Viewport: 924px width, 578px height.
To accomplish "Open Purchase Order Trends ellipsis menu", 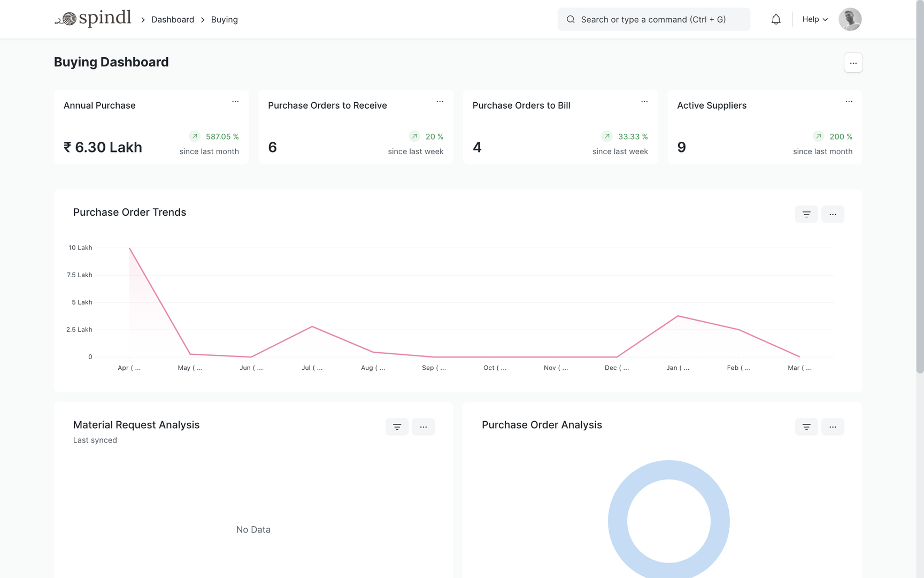I will tap(833, 214).
